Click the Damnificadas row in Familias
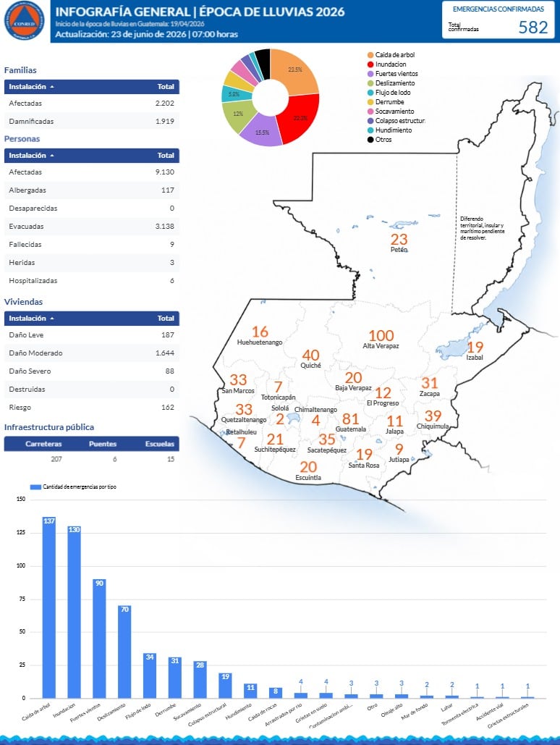 coord(92,121)
